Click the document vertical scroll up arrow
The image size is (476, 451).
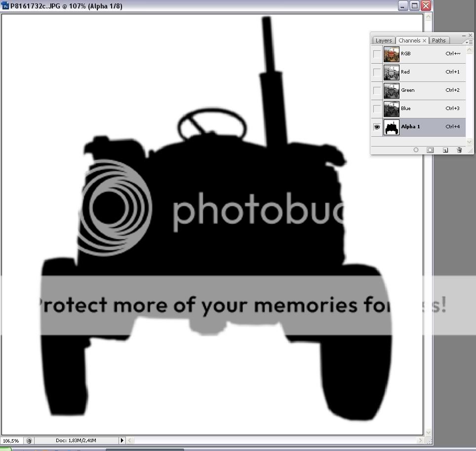pyautogui.click(x=428, y=17)
